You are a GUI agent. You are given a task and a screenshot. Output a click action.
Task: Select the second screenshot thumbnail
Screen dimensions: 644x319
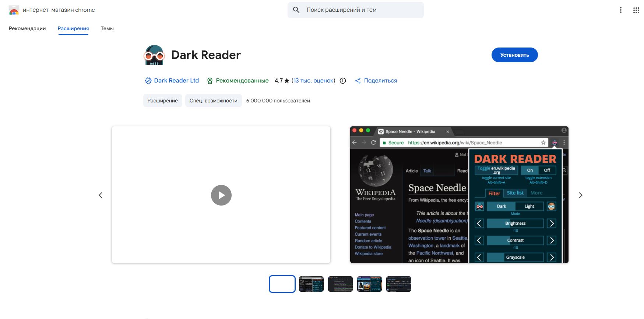pos(311,284)
